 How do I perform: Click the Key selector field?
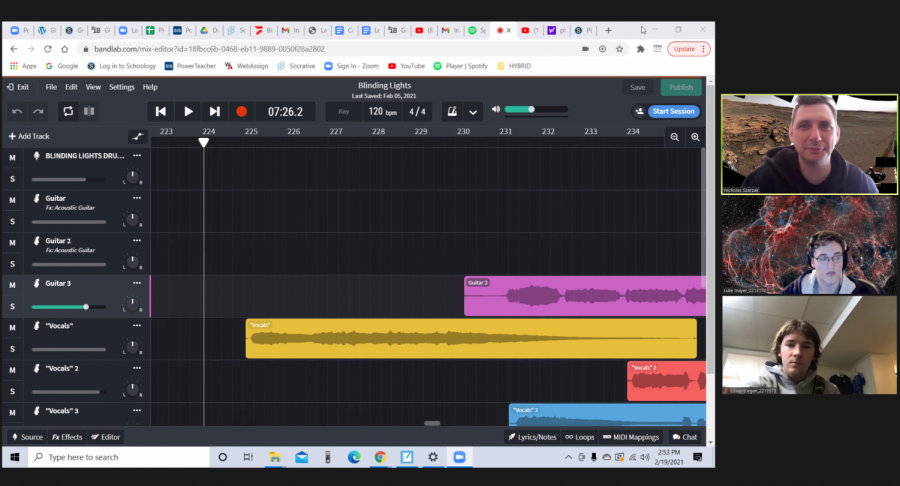tap(344, 111)
